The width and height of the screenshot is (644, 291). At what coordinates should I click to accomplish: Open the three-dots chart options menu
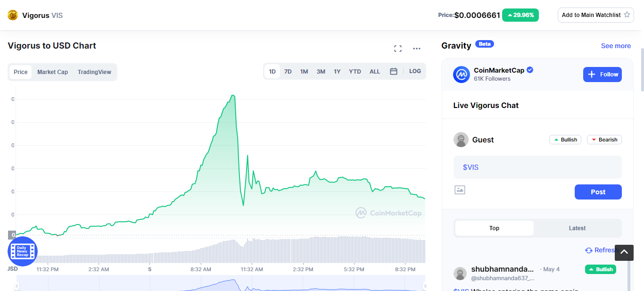point(417,49)
